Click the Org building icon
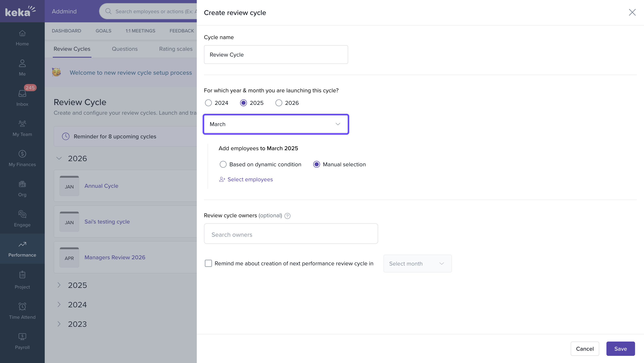Screen dimensions: 644x363 [22, 184]
